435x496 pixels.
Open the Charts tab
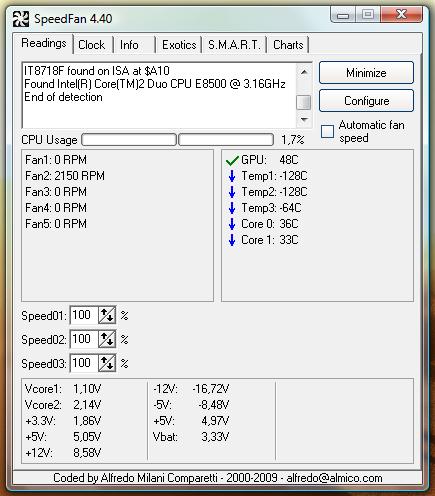tap(288, 45)
